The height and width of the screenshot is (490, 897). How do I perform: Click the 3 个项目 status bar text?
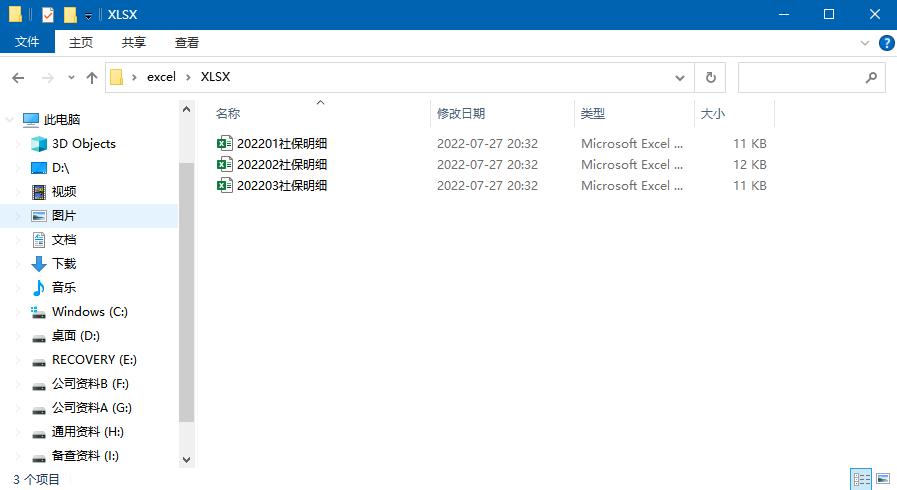[36, 479]
